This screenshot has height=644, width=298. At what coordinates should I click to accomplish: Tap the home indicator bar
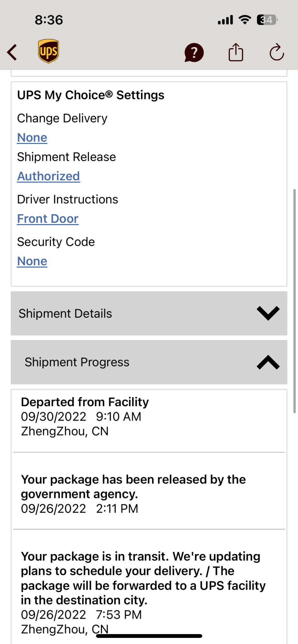pyautogui.click(x=149, y=636)
